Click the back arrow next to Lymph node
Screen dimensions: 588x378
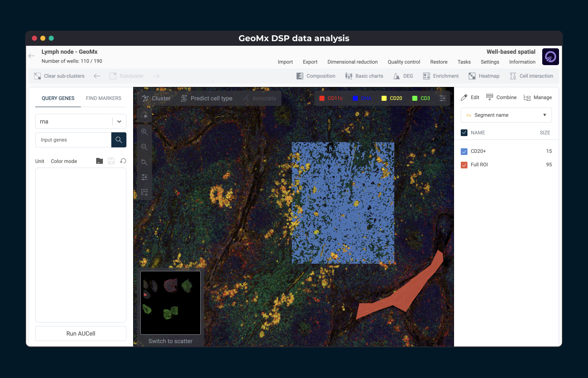click(31, 56)
